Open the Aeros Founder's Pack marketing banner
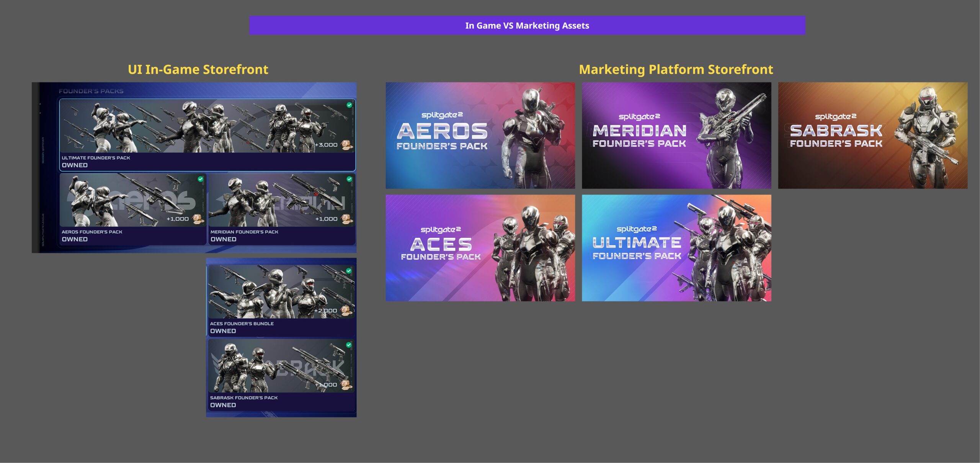The image size is (980, 463). click(480, 135)
